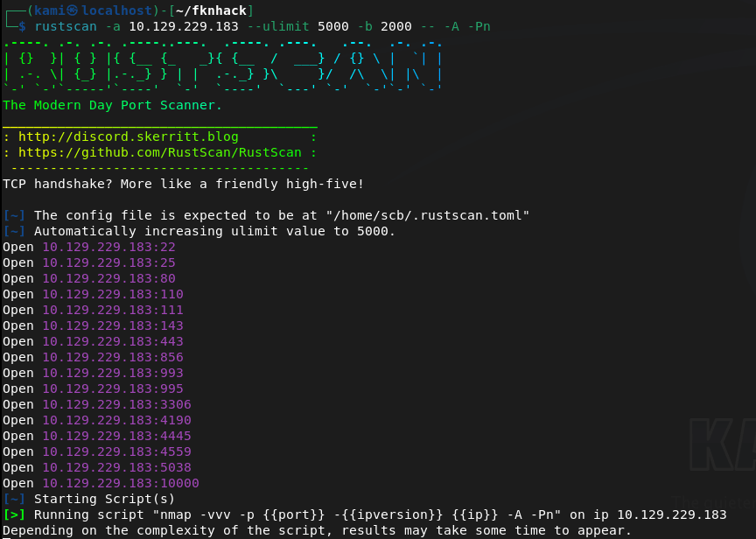
Task: Select the 10.129.229.183:80 entry
Action: [x=108, y=278]
